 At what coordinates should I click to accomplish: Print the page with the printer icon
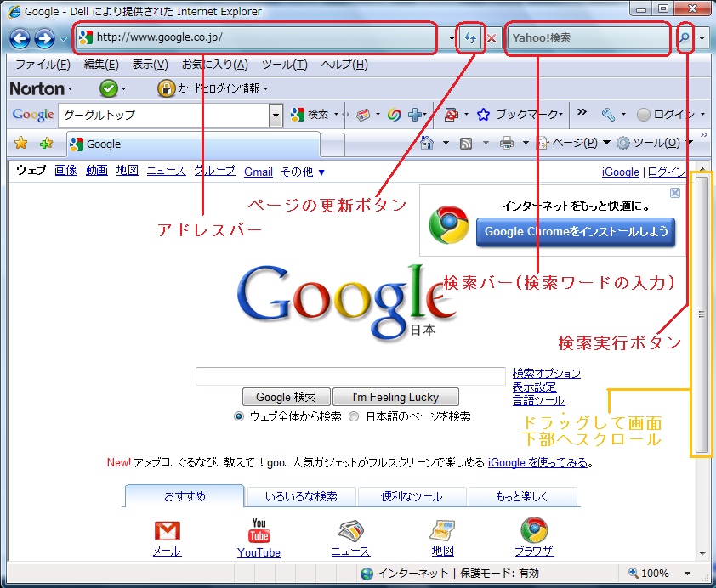coord(507,144)
